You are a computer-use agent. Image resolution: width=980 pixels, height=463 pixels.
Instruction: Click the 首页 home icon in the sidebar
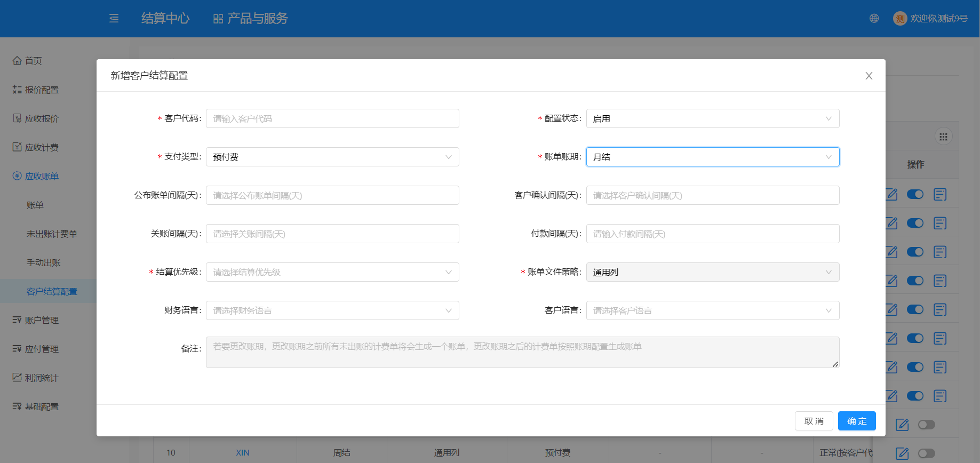(x=17, y=60)
